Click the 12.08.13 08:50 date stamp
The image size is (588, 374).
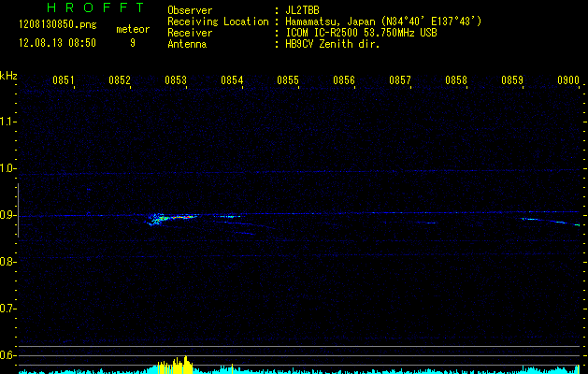pos(56,42)
